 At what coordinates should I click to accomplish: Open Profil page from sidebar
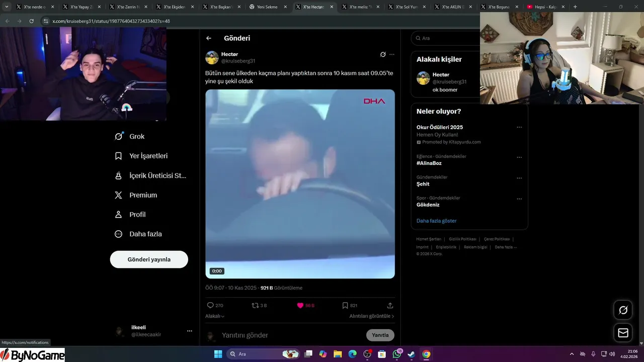130,215
